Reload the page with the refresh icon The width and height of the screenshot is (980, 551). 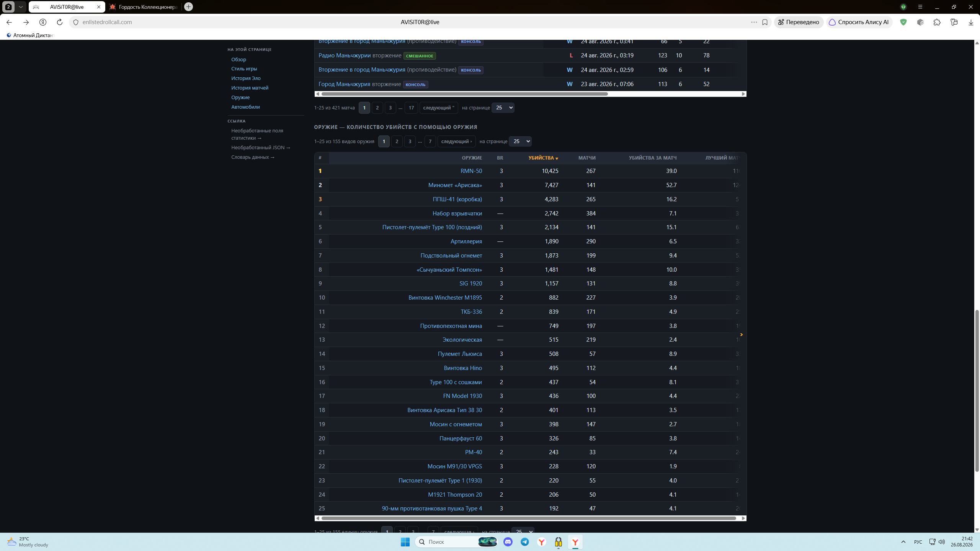[59, 22]
